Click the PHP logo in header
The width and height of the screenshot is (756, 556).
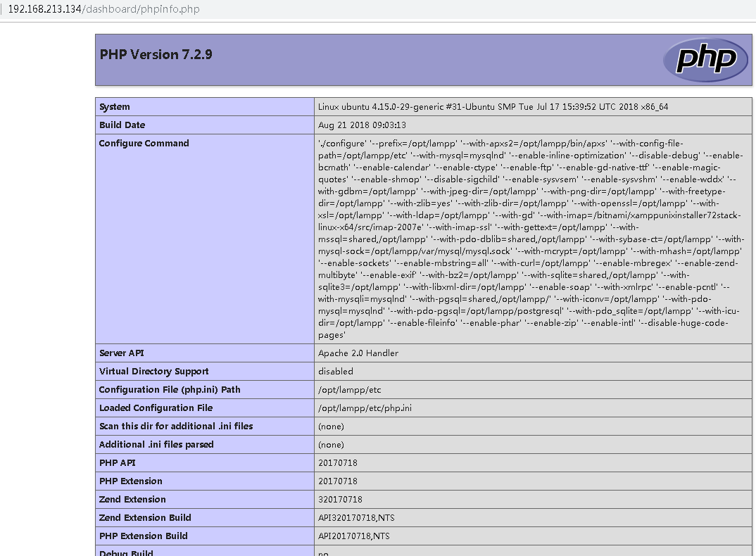705,59
